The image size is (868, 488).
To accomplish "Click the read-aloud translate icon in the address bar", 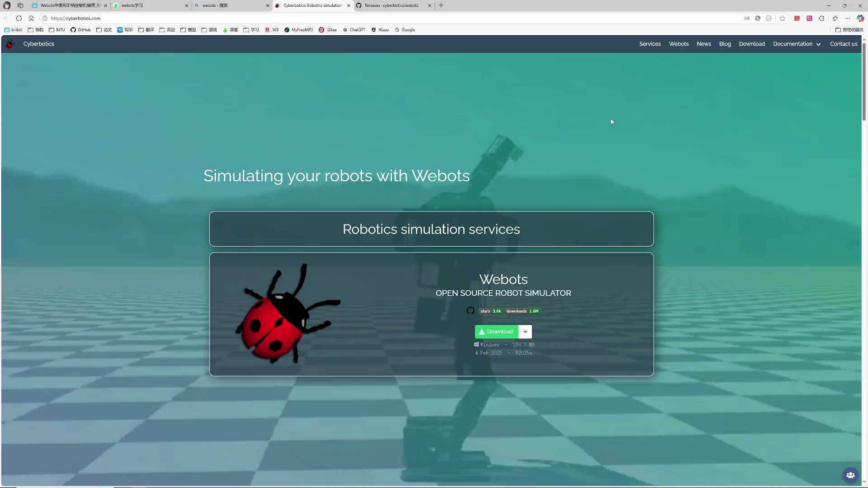I will click(x=747, y=19).
